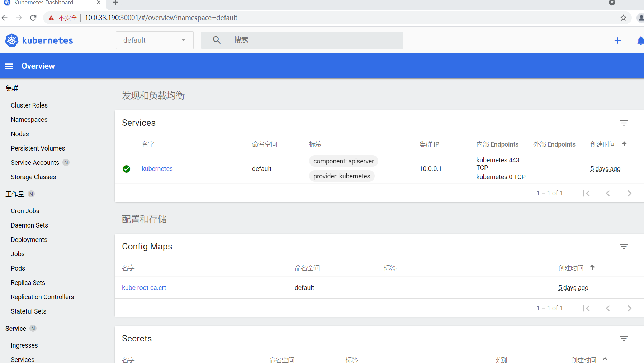This screenshot has height=363, width=644.
Task: Go to first page of Services
Action: click(x=587, y=193)
